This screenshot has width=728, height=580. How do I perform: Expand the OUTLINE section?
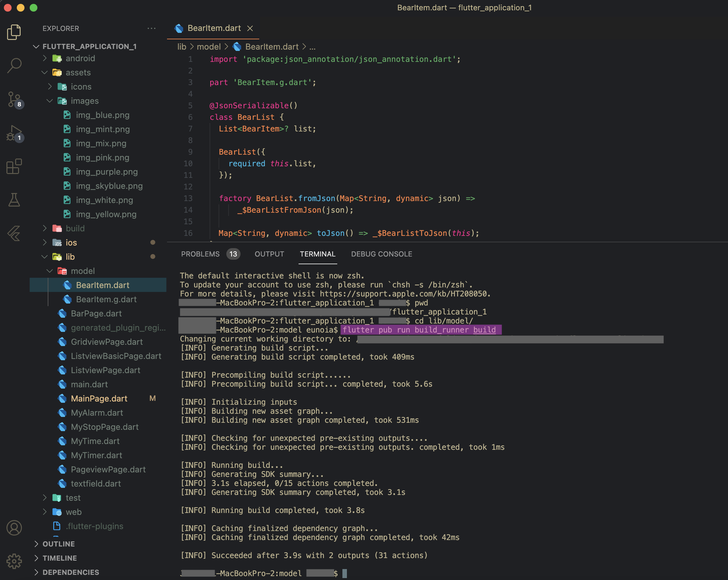58,544
